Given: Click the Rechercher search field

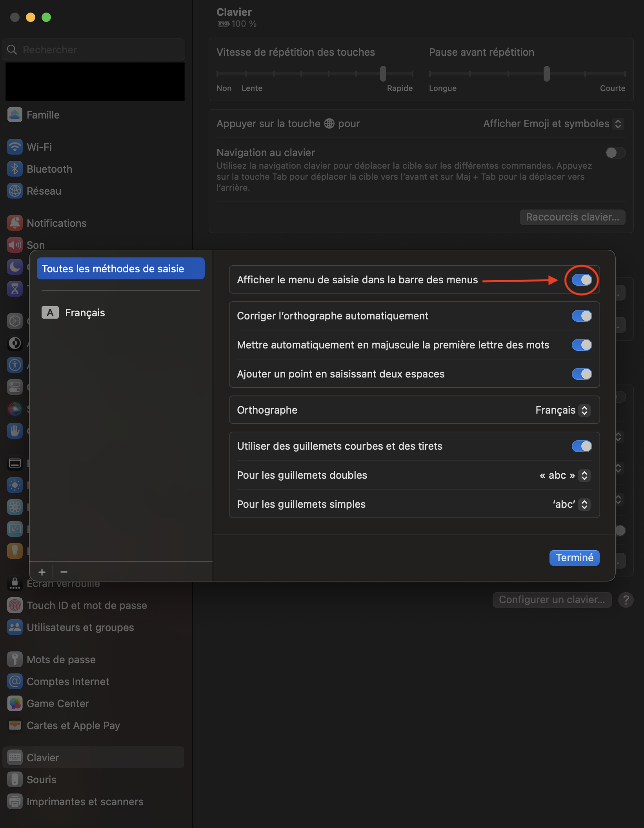Looking at the screenshot, I should (94, 50).
